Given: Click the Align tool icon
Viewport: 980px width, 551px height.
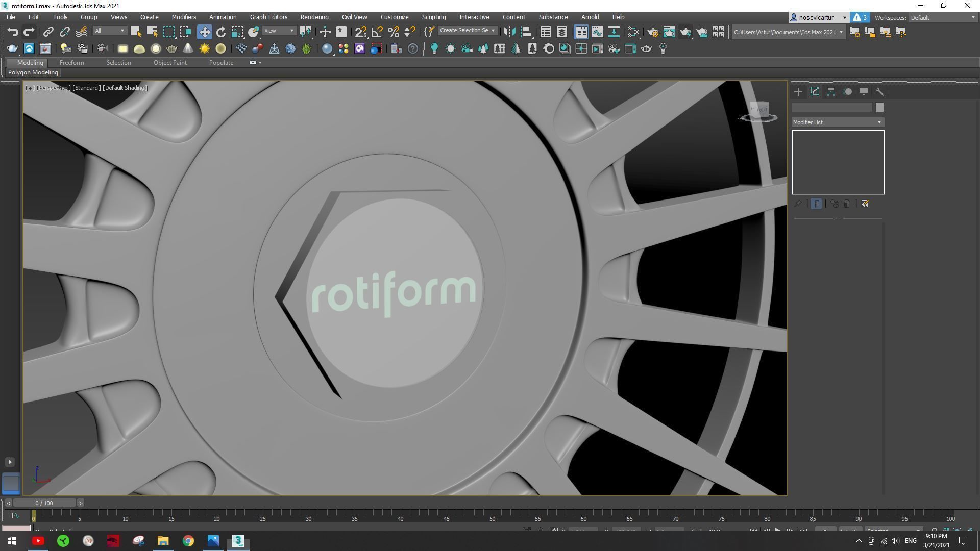Looking at the screenshot, I should [x=526, y=32].
